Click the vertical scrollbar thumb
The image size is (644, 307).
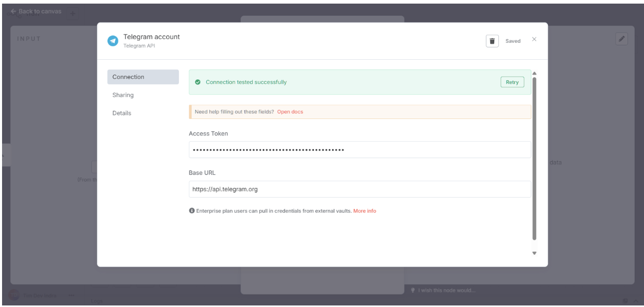pyautogui.click(x=534, y=159)
